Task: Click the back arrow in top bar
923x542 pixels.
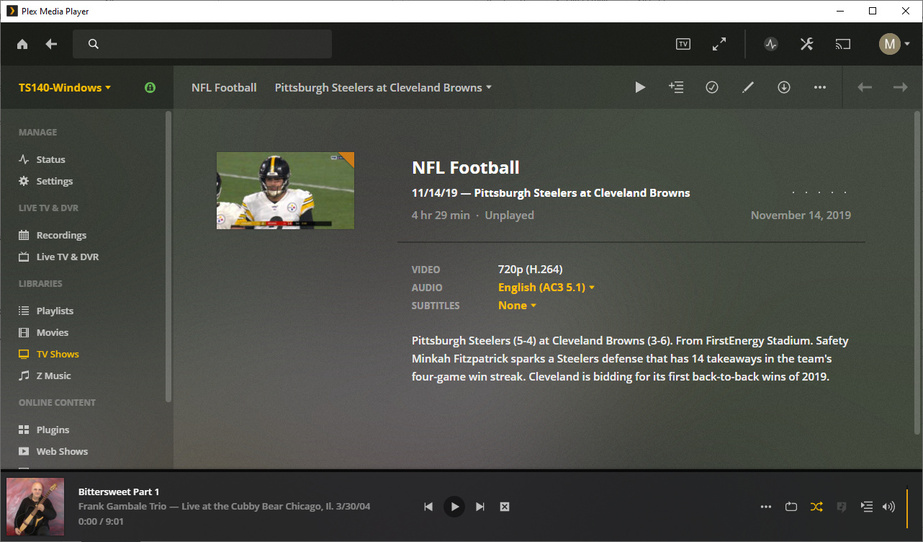Action: [51, 44]
